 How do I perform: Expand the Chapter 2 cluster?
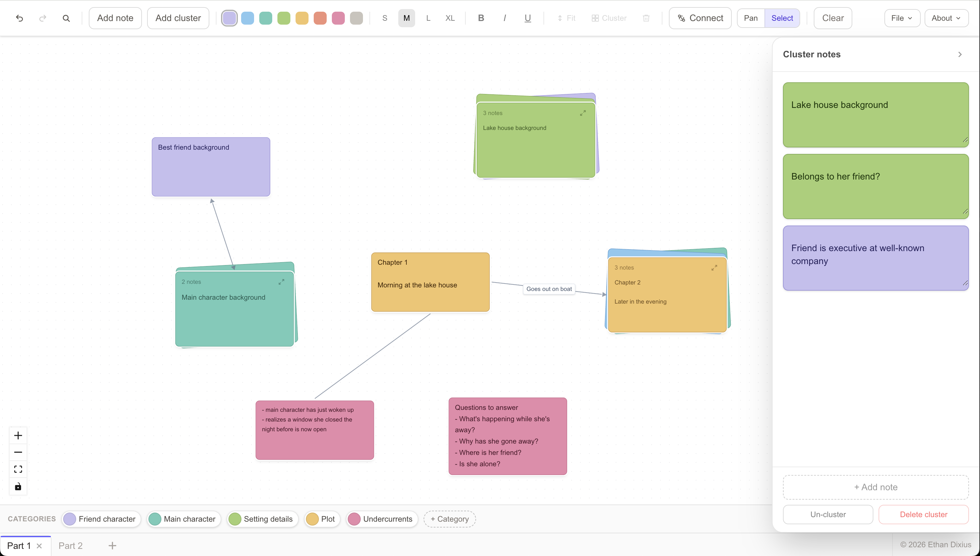[x=714, y=268]
